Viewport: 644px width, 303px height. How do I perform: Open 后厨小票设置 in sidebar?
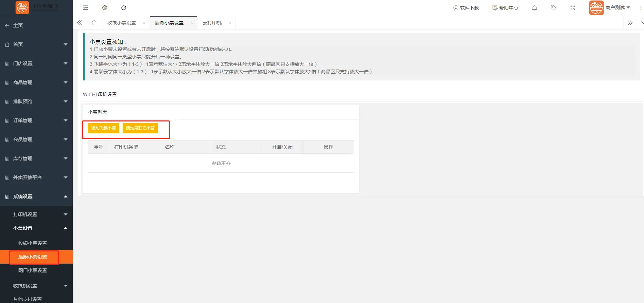click(x=33, y=257)
